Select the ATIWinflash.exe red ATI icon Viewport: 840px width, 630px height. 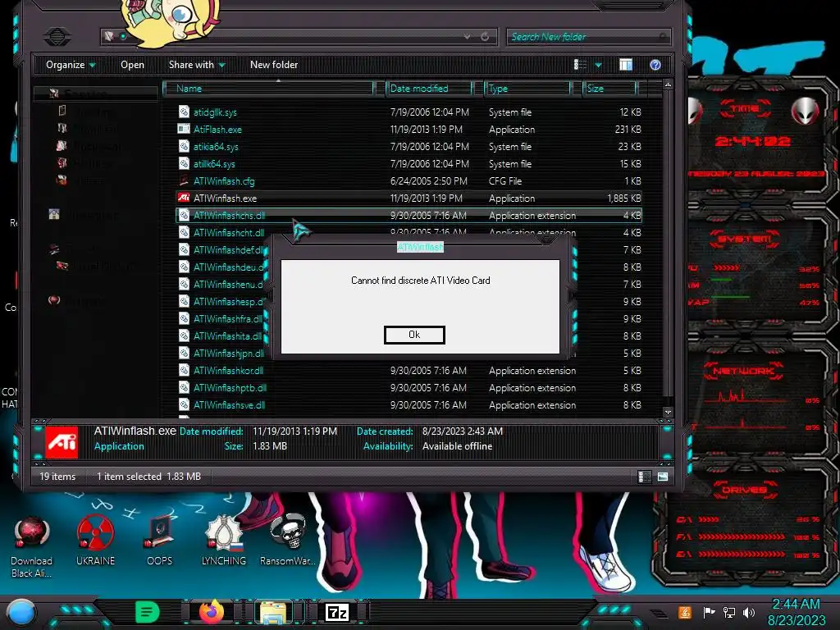pos(184,198)
